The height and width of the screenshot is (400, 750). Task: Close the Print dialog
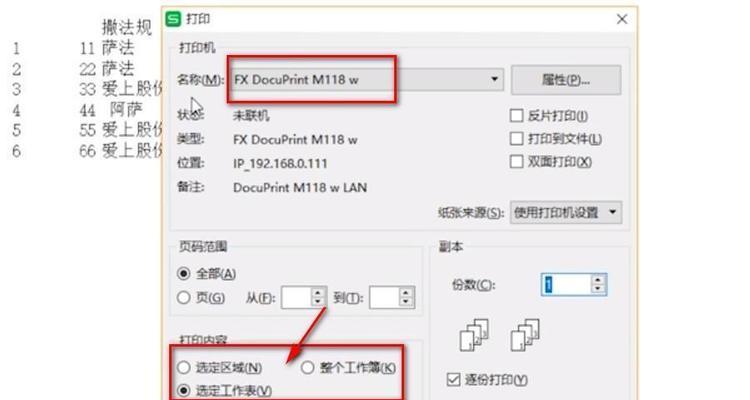tap(622, 19)
